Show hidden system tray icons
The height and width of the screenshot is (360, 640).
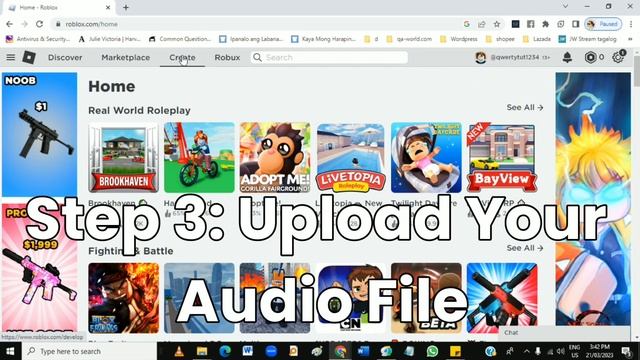pos(527,351)
